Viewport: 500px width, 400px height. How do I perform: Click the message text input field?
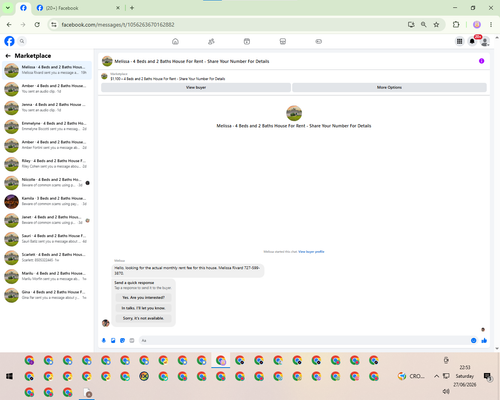pos(305,340)
